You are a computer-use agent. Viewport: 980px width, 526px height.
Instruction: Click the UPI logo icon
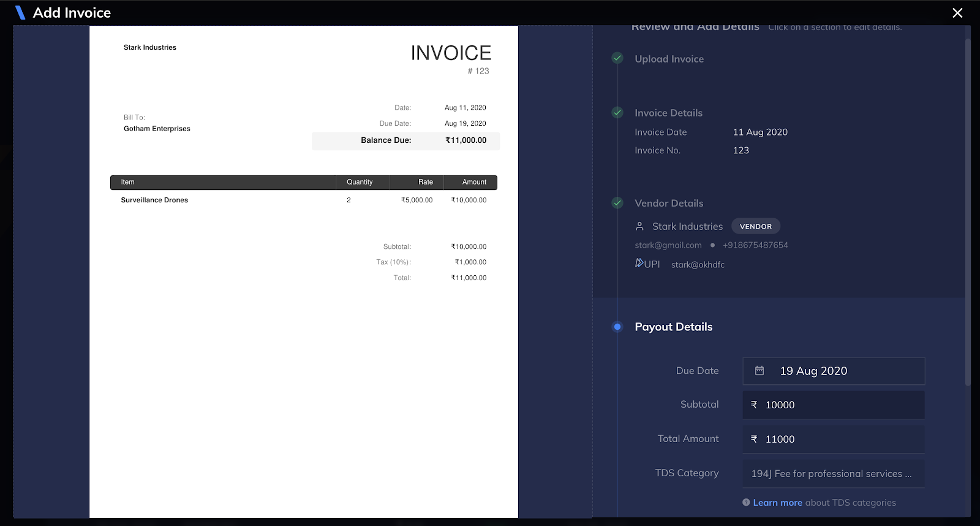click(647, 264)
